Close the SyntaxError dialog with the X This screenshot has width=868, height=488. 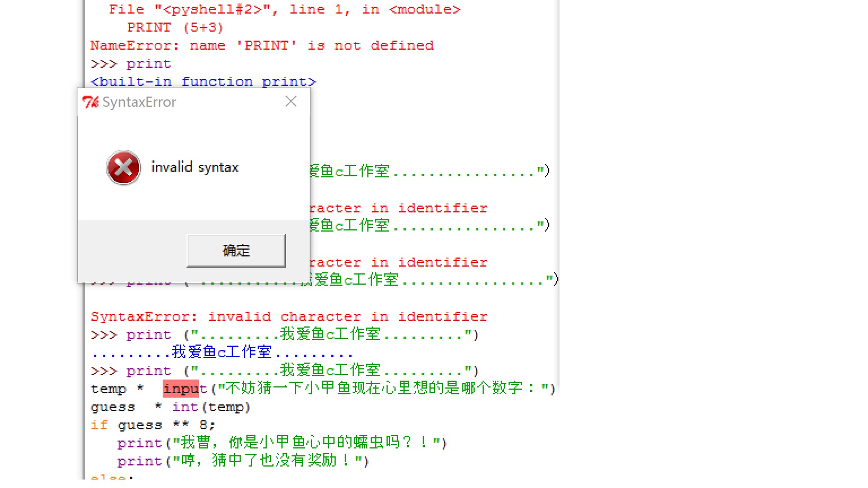(x=291, y=102)
